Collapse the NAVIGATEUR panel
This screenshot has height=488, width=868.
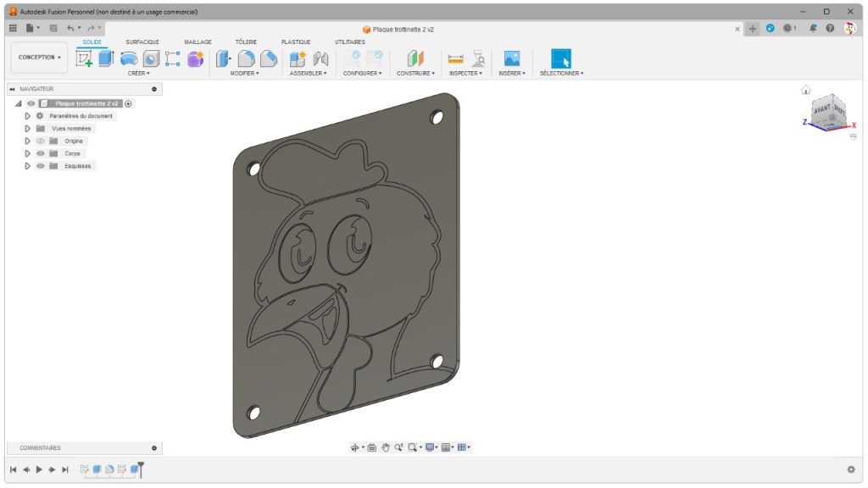click(x=11, y=89)
